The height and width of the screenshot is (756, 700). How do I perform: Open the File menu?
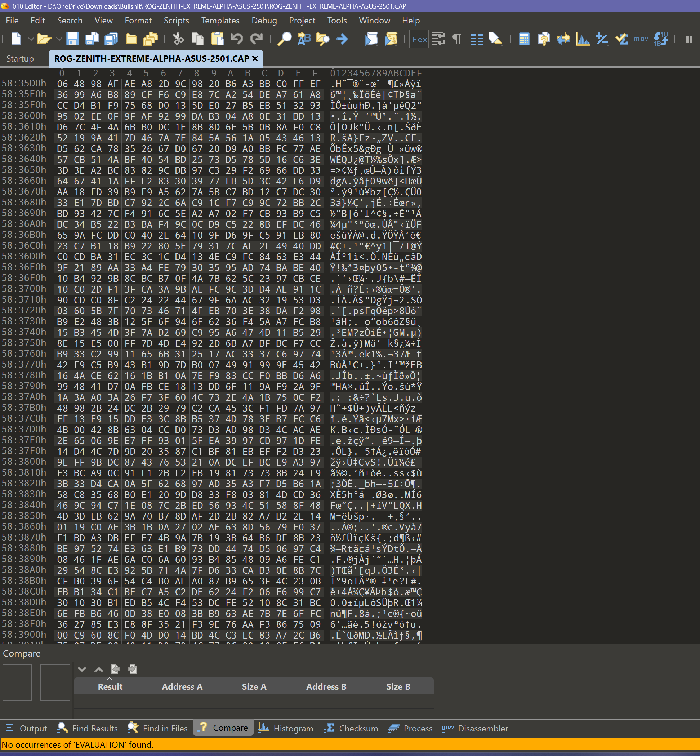(x=12, y=21)
